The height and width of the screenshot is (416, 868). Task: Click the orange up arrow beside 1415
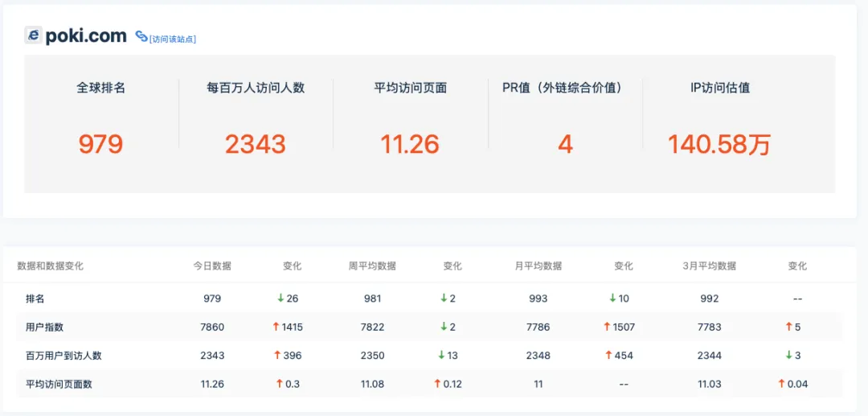276,327
